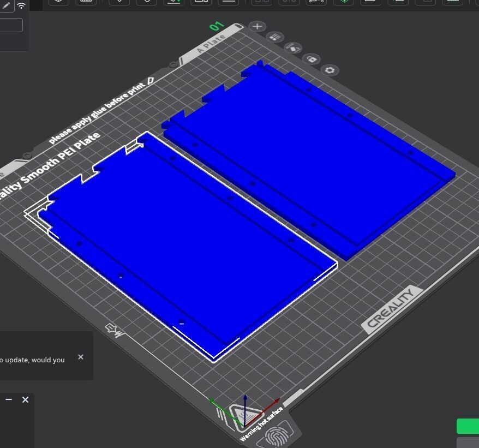Viewport: 479px width, 448px height.
Task: Dismiss the update notification with its X
Action: [x=81, y=357]
